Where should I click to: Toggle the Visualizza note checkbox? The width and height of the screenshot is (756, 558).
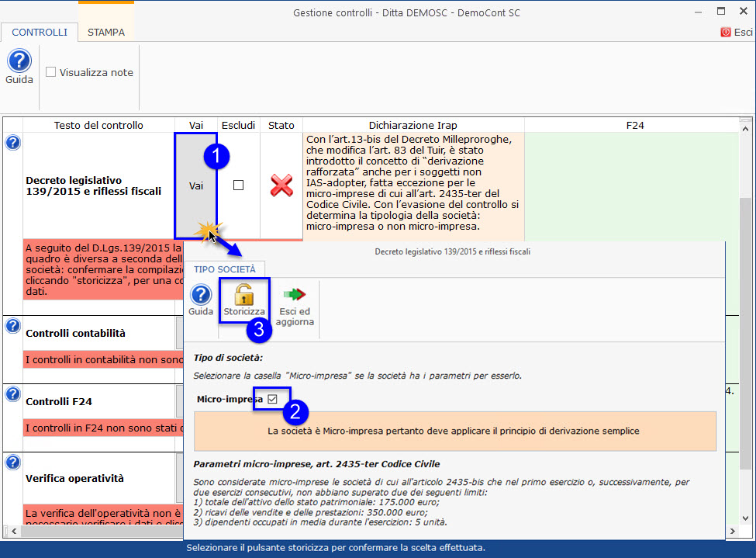click(50, 72)
